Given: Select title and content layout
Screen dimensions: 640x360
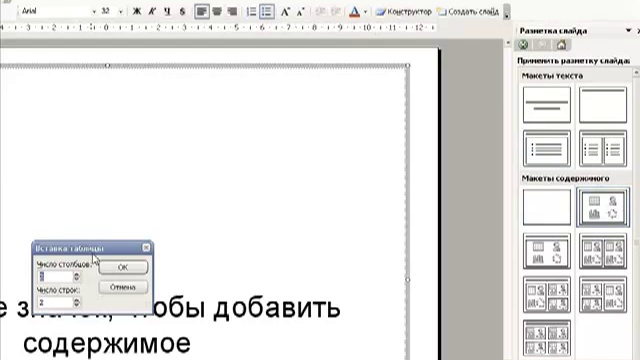Looking at the screenshot, I should click(x=547, y=251).
